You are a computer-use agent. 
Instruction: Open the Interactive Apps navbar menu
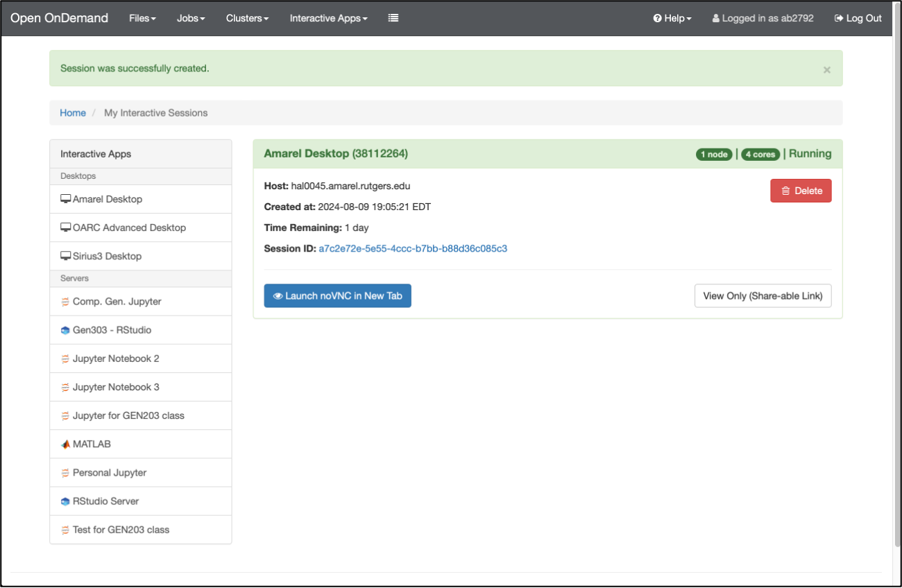click(x=328, y=18)
